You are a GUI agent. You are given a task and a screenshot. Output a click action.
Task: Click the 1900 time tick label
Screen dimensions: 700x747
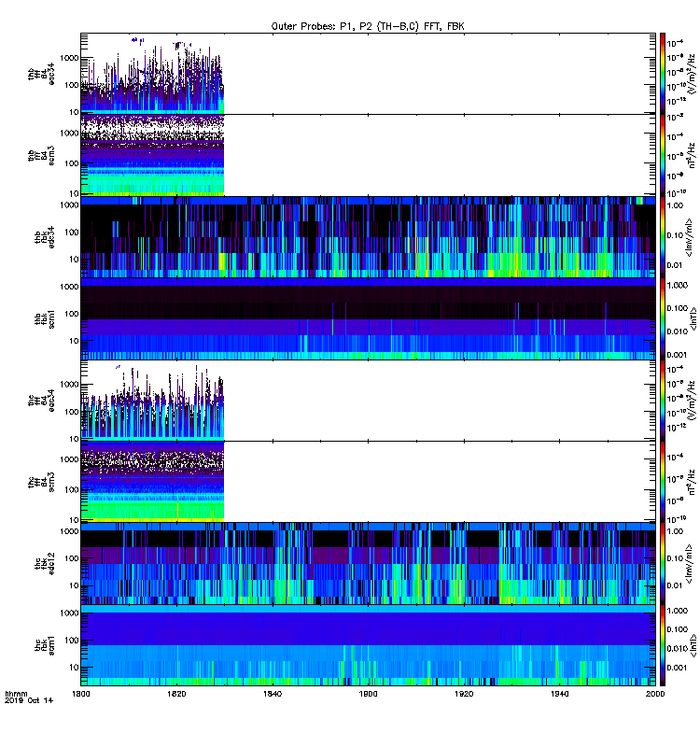368,694
